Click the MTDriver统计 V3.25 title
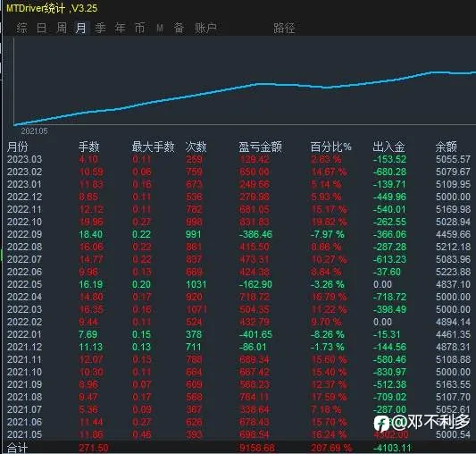476x454 pixels. pos(52,8)
